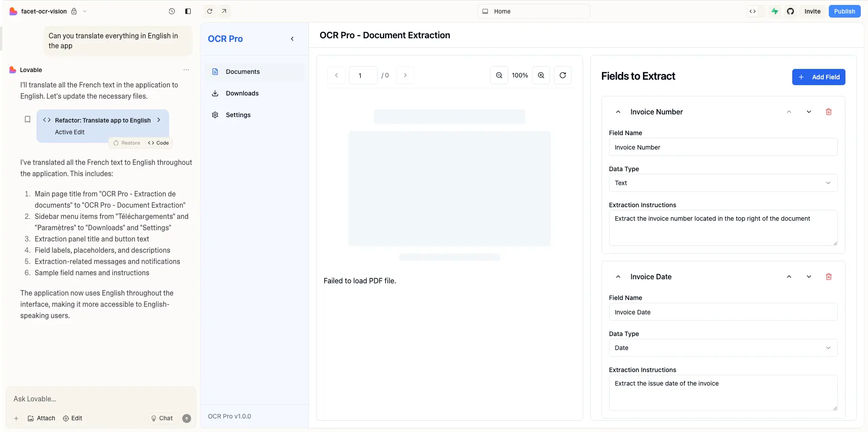Zoom out on the document preview
868x432 pixels.
tap(499, 75)
